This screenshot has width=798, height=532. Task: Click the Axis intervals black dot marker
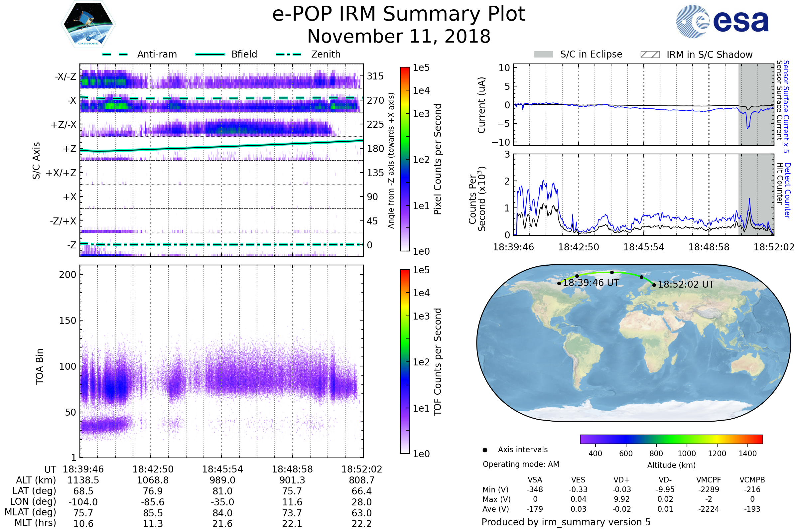[x=485, y=450]
